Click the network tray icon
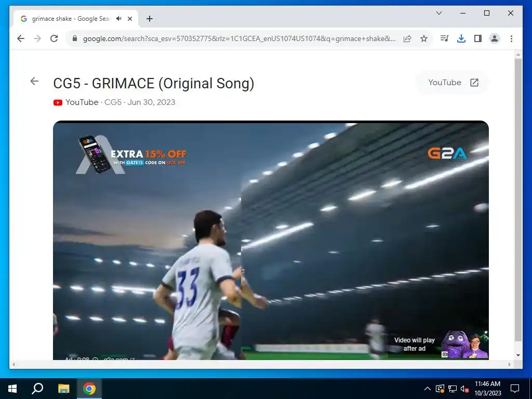This screenshot has width=532, height=399. point(453,389)
